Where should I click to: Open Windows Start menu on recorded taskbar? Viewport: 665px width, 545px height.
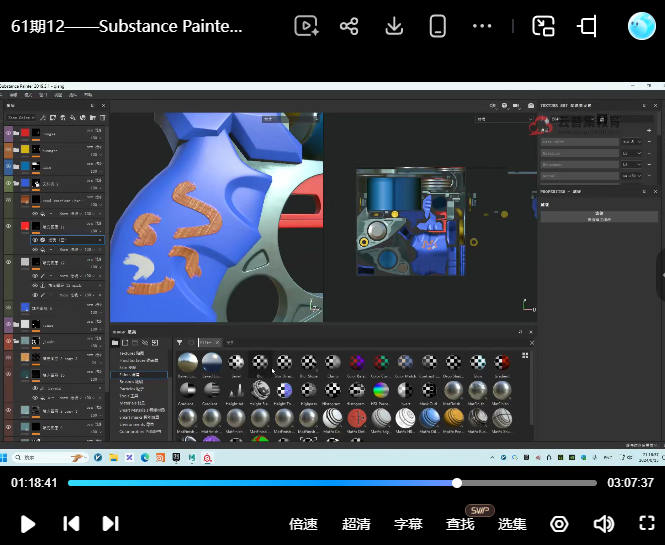click(4, 458)
